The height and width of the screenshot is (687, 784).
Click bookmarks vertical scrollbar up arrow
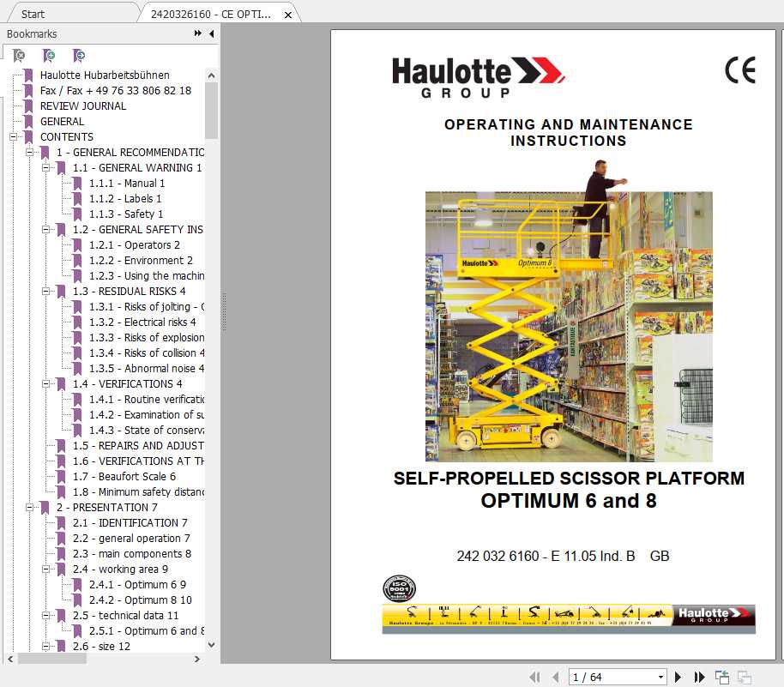[212, 76]
